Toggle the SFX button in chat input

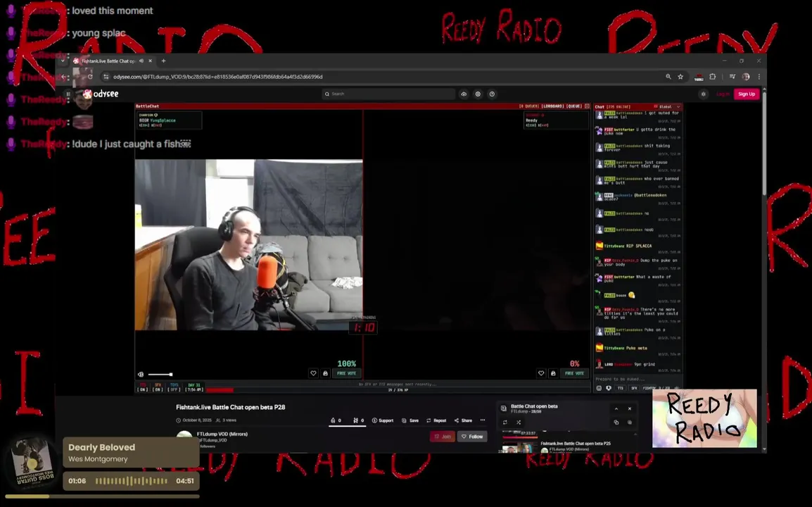point(634,388)
